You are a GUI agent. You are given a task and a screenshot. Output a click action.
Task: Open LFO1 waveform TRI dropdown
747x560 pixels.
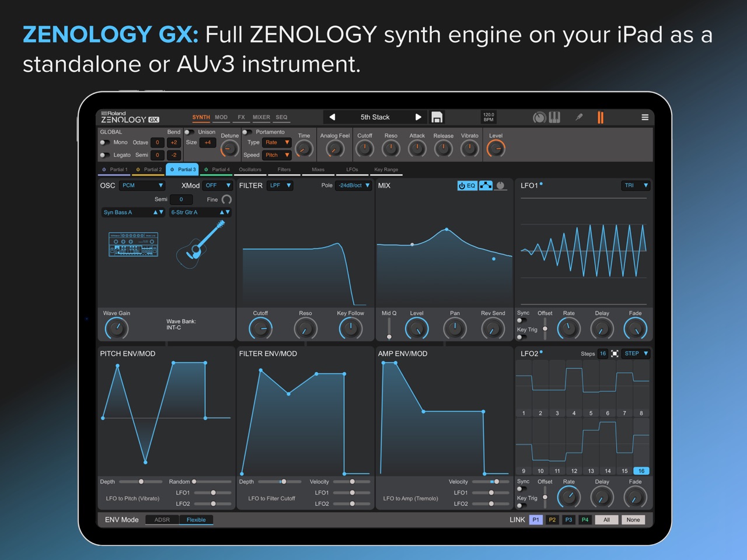636,185
